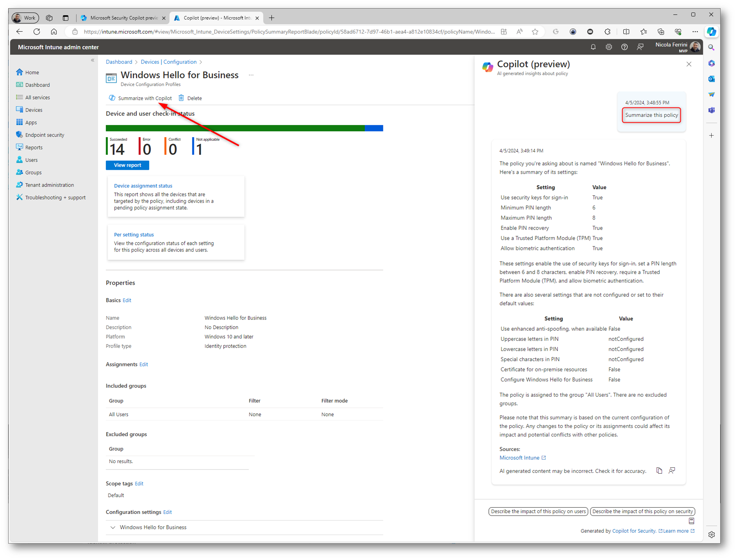
Task: Open Edge sidebar search icon
Action: click(711, 47)
